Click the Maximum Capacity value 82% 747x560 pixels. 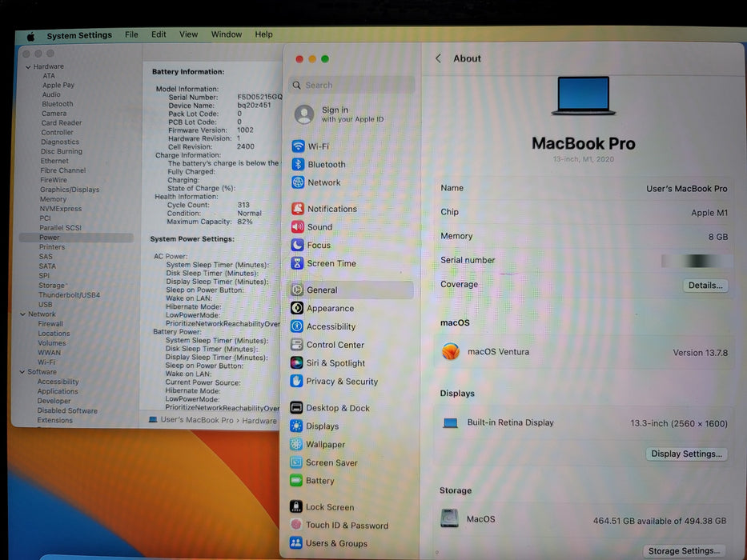(245, 222)
